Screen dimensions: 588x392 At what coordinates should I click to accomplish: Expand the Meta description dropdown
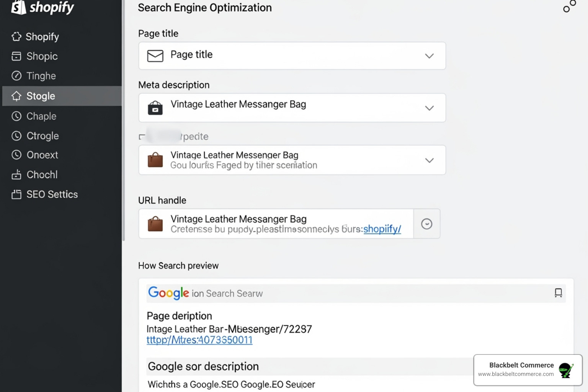pyautogui.click(x=429, y=108)
